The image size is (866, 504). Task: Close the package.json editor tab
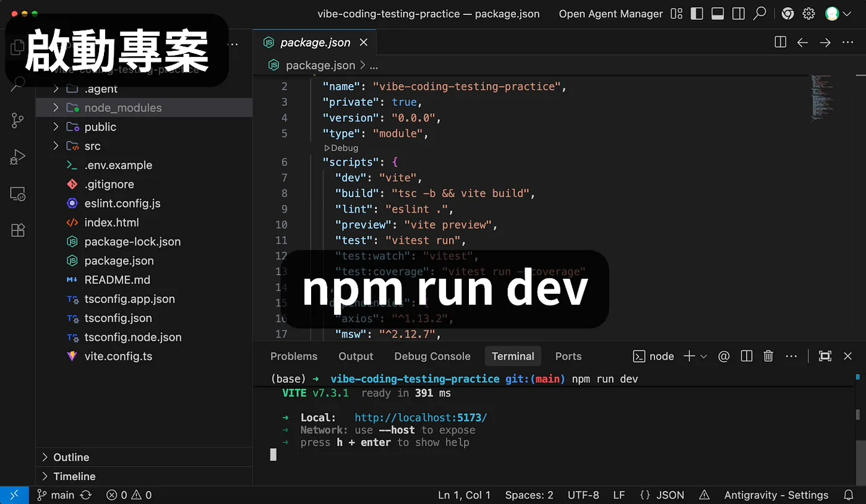pos(364,42)
